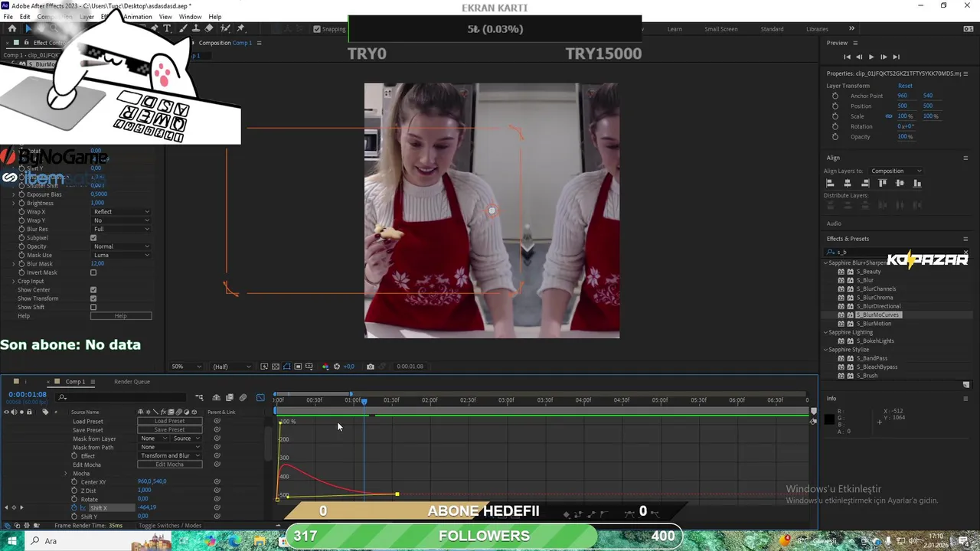This screenshot has width=980, height=551.
Task: Toggle Scale stopwatch in Properties panel
Action: [x=835, y=116]
